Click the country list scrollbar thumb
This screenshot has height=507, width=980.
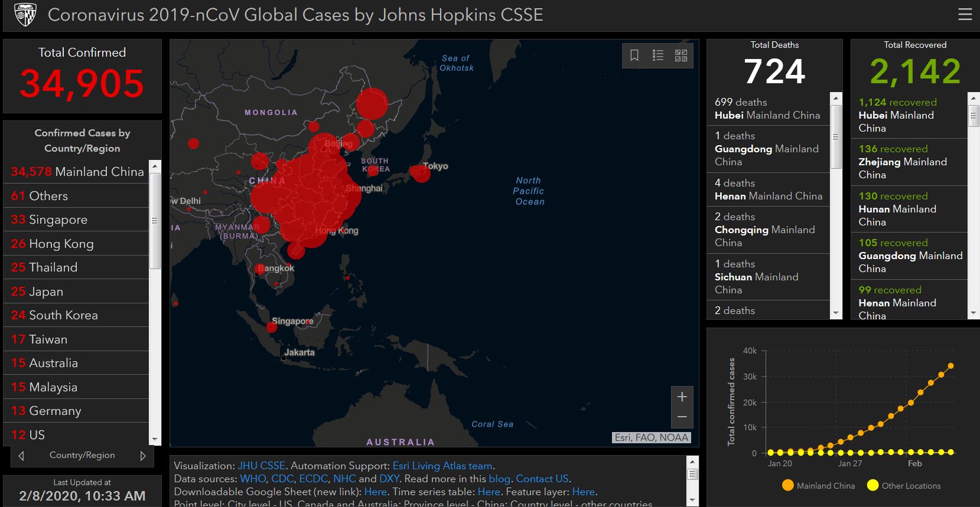tap(155, 221)
